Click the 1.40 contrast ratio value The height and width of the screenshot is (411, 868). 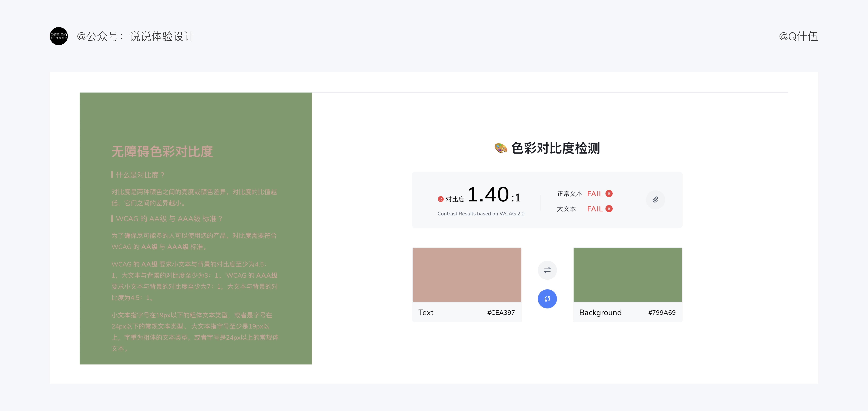[x=488, y=195]
